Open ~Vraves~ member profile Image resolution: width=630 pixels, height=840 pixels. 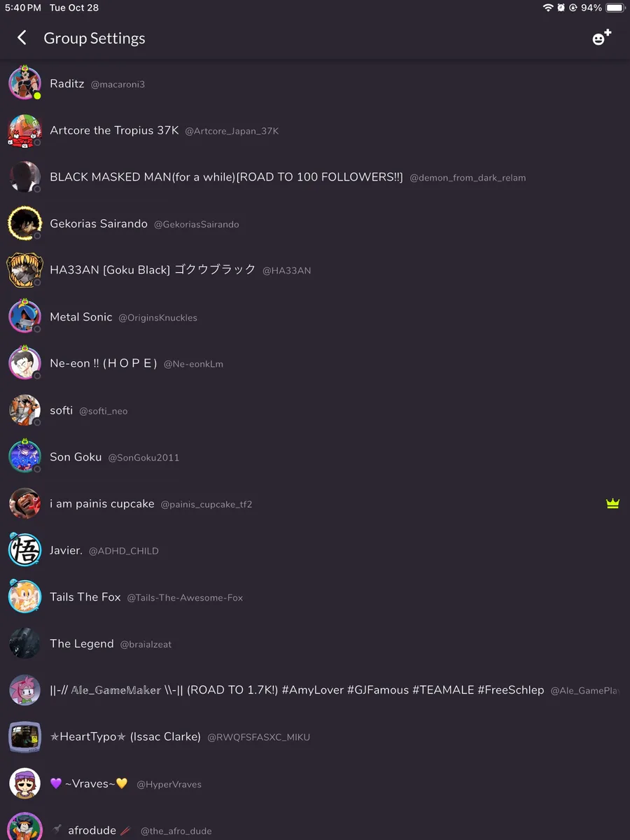click(x=315, y=784)
